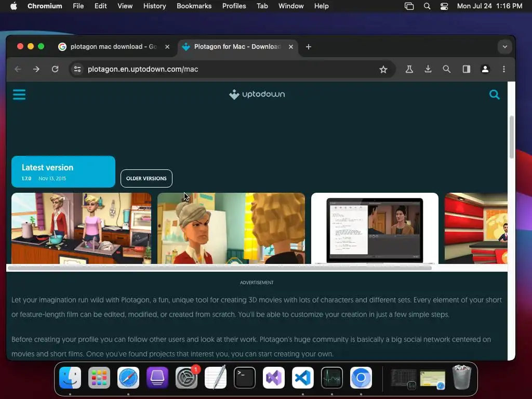Open TextEdit from the Dock
This screenshot has height=399, width=532.
click(x=216, y=378)
